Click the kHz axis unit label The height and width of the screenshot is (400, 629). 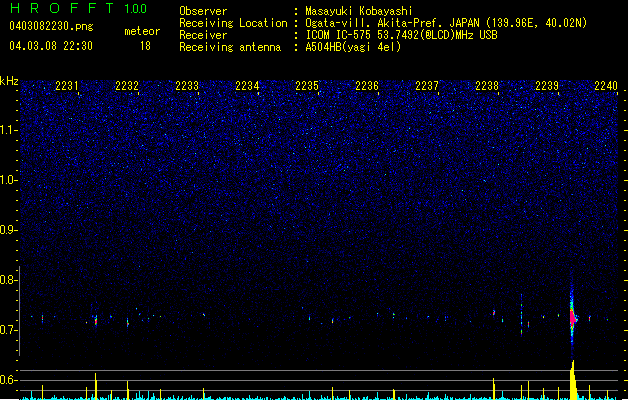pos(9,81)
